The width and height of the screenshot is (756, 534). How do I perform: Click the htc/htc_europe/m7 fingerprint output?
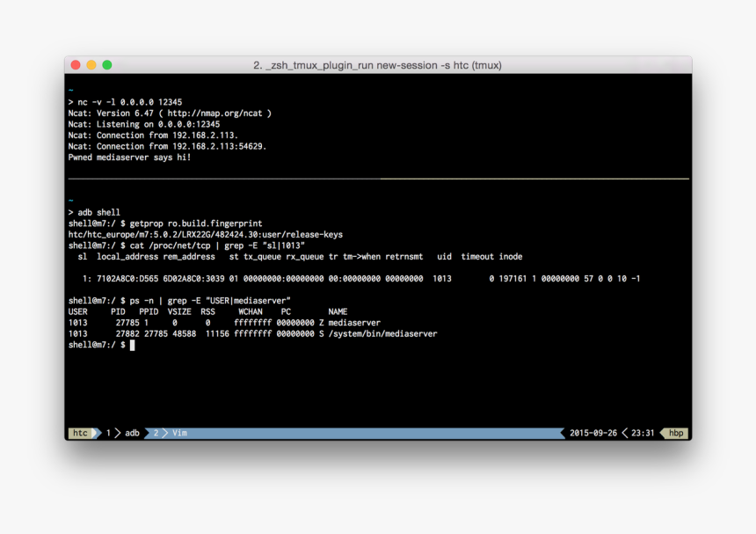pyautogui.click(x=206, y=234)
